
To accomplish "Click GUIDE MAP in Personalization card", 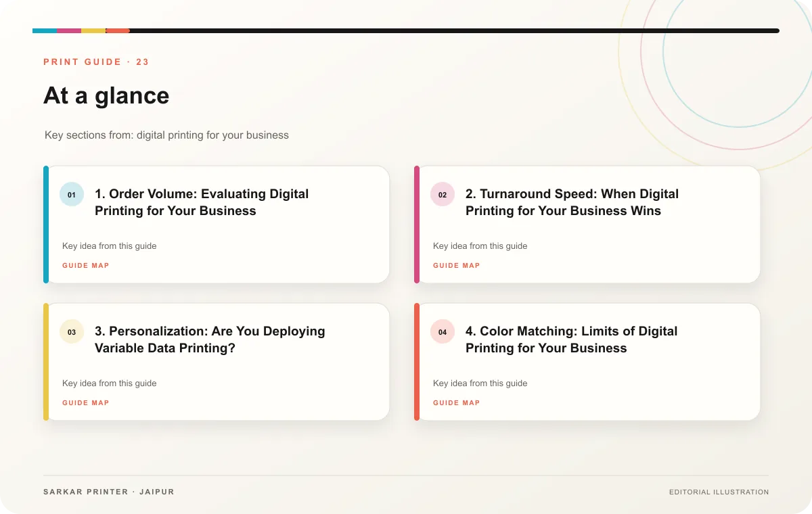I will point(86,403).
